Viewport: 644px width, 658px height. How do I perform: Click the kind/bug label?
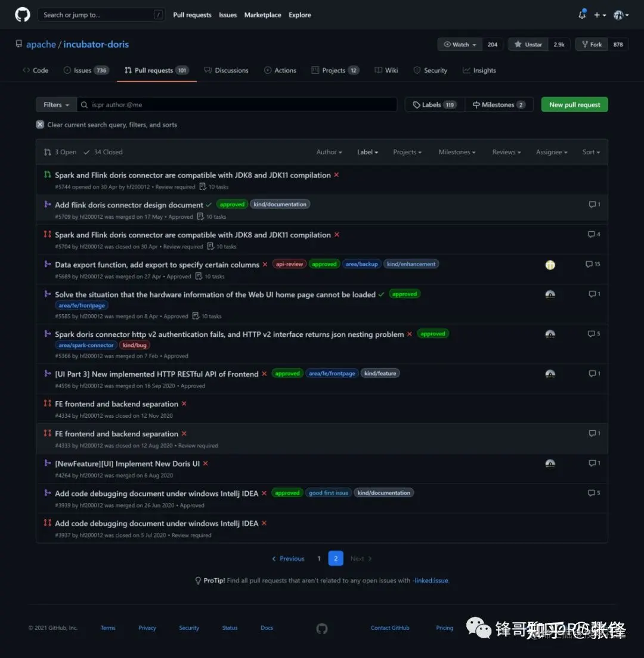coord(135,345)
